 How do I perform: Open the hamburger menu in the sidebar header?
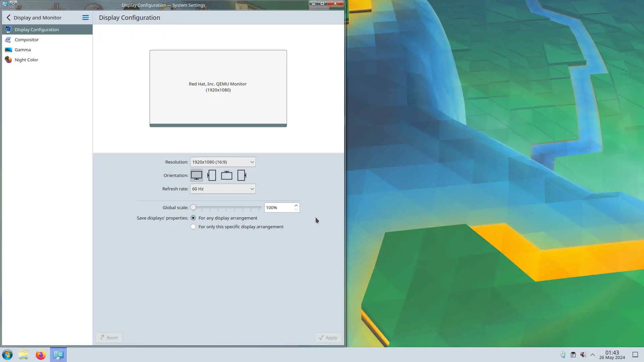click(86, 17)
